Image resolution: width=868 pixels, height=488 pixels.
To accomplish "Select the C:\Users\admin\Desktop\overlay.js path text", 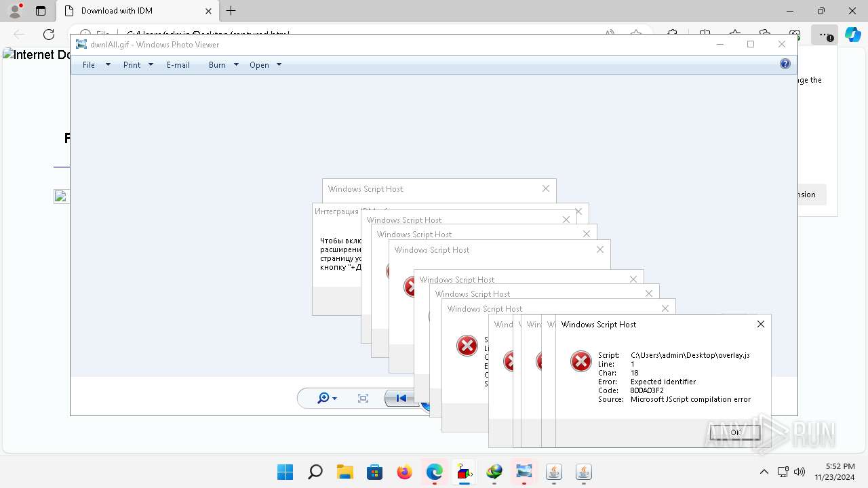I will (690, 355).
